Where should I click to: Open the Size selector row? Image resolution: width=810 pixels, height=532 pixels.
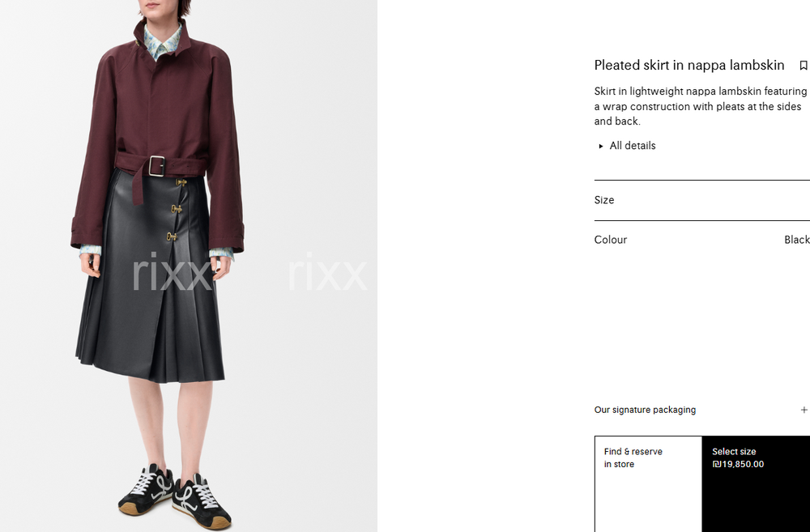click(x=702, y=200)
